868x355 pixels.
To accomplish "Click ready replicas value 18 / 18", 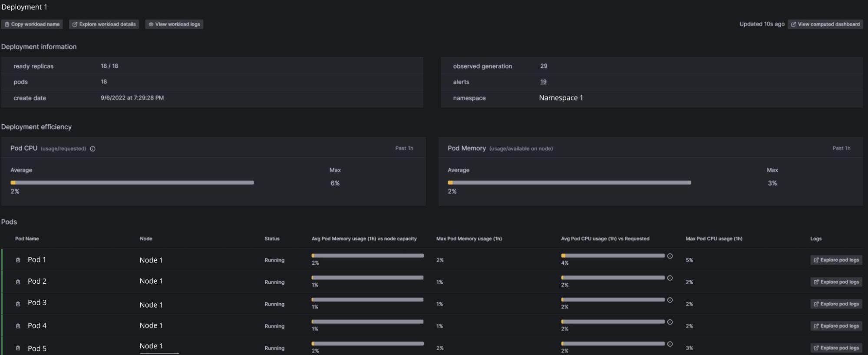I will pos(109,66).
